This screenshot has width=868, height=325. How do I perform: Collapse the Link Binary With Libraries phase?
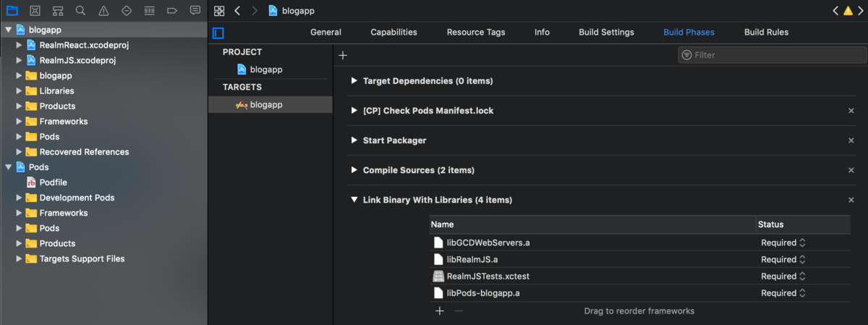(354, 200)
